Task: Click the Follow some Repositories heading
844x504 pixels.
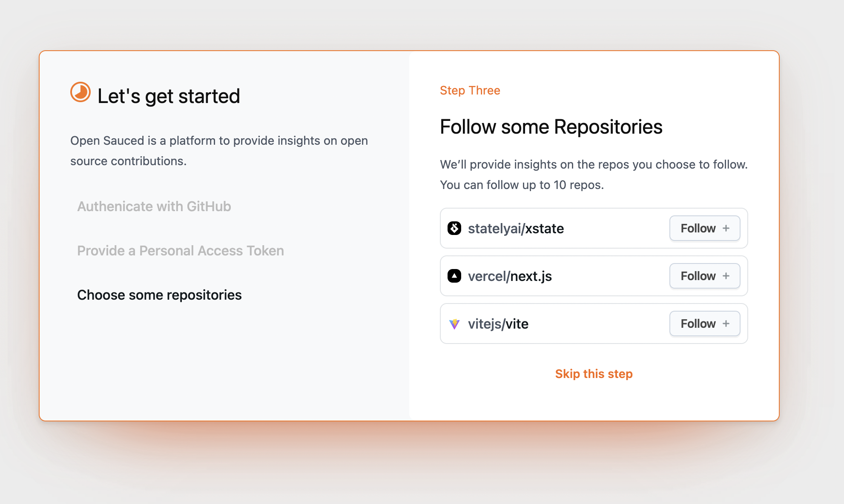Action: (551, 126)
